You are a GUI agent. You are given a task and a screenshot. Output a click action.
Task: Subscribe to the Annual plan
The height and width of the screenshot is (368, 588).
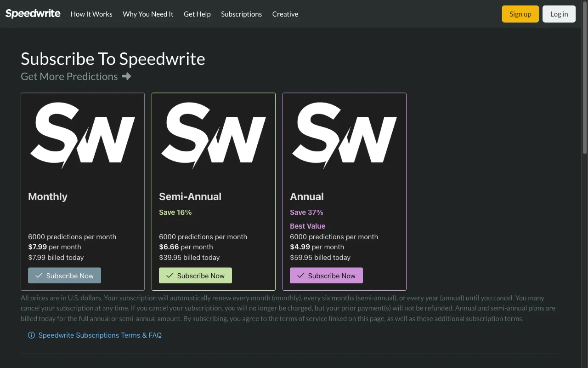coord(326,276)
